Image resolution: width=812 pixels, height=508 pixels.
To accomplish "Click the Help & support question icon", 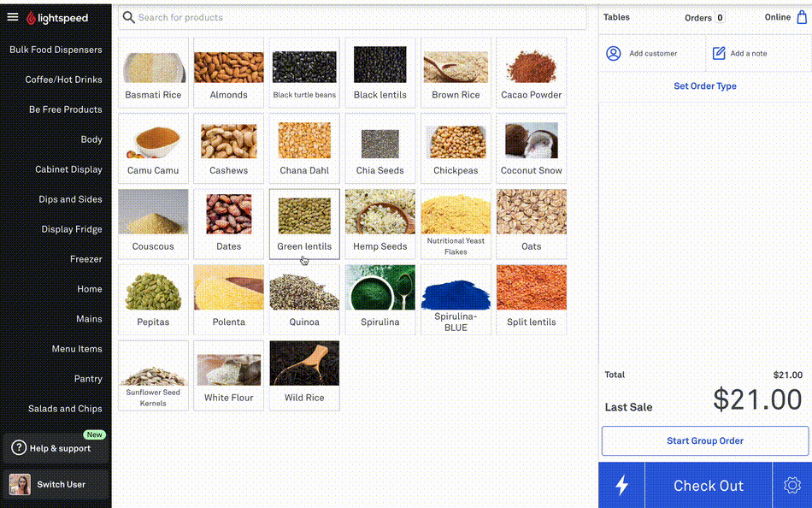I will 19,448.
